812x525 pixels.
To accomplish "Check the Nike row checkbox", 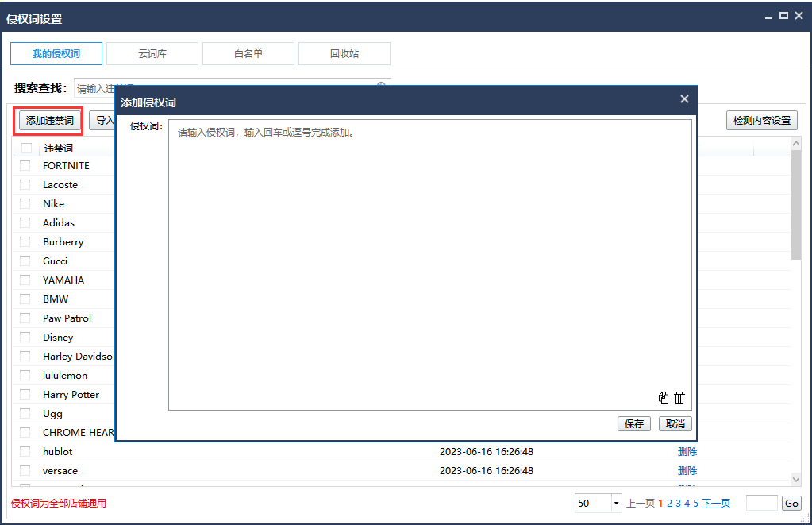I will [25, 203].
